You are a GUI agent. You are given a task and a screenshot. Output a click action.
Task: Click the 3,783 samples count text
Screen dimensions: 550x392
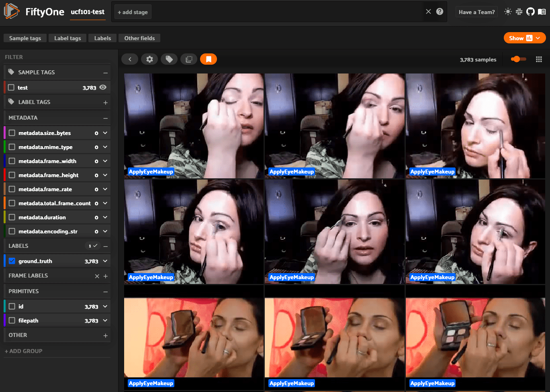coord(478,59)
